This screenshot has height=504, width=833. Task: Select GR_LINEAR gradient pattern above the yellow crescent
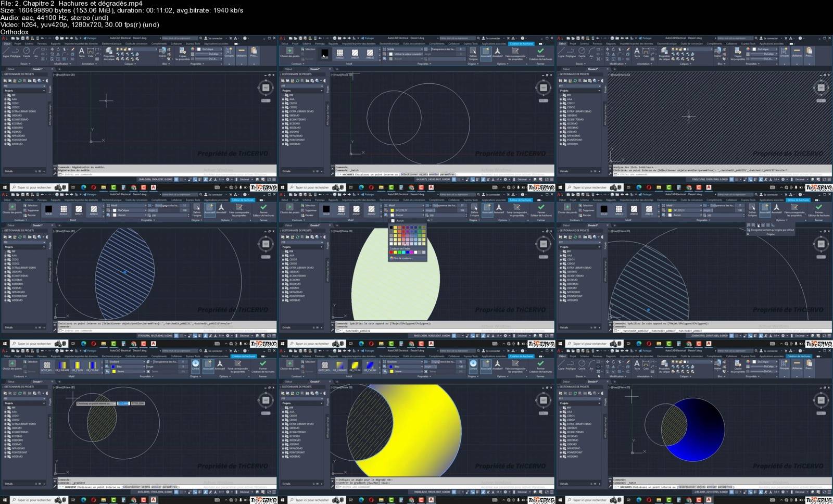(x=339, y=365)
